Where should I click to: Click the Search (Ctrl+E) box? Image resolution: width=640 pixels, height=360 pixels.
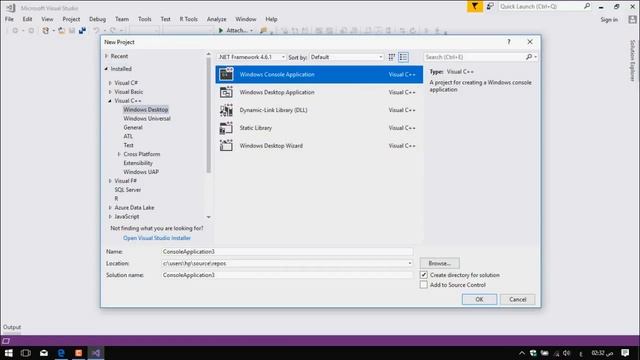tap(475, 57)
